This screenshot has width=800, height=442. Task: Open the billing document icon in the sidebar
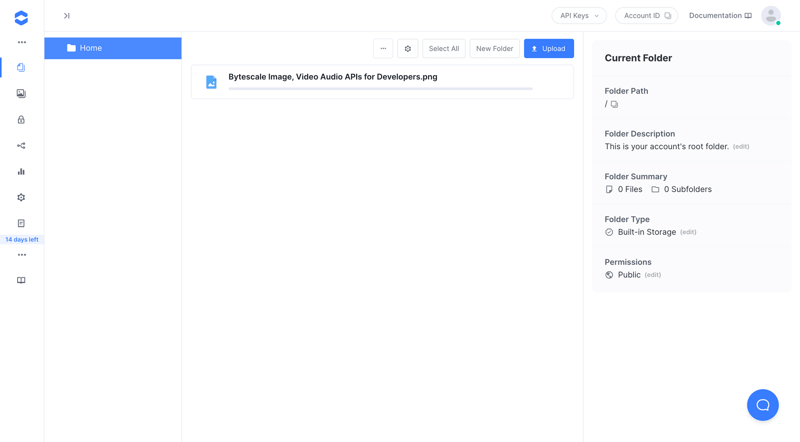(21, 223)
